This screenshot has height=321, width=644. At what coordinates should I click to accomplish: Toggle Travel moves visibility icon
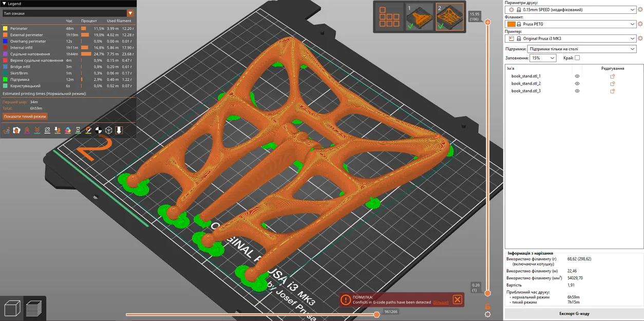click(x=7, y=130)
